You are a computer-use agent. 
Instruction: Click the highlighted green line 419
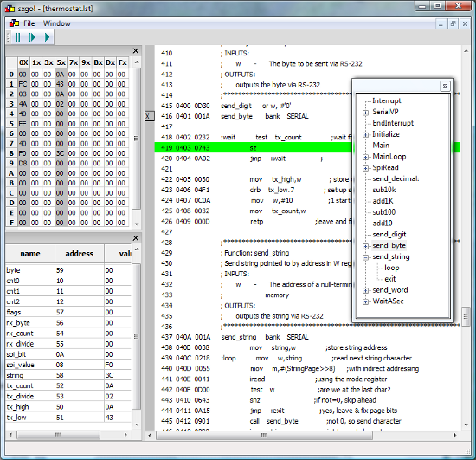pos(307,148)
